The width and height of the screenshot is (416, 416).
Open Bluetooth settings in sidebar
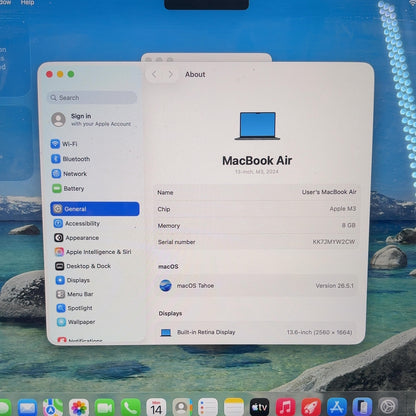pyautogui.click(x=70, y=159)
